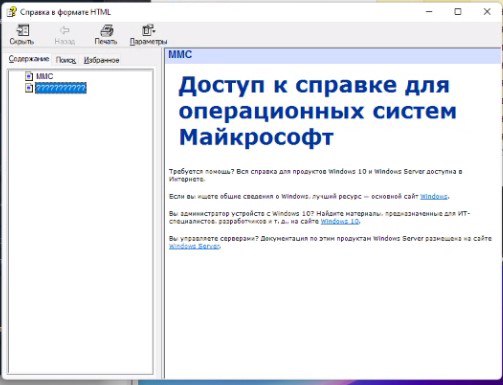The image size is (503, 385).
Task: Click the page icon beside the ?????????? topic
Action: coord(29,88)
